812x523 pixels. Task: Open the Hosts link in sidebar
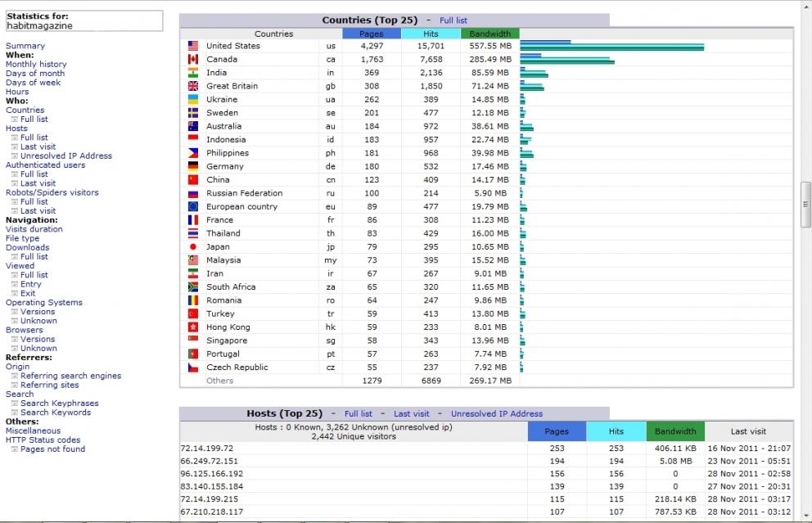pyautogui.click(x=16, y=128)
